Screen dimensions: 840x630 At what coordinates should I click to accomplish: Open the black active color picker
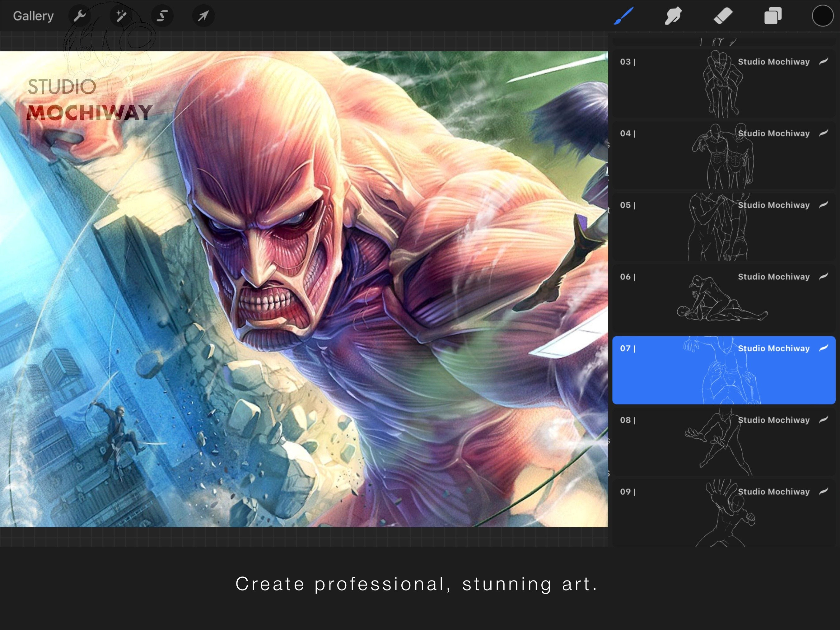823,16
